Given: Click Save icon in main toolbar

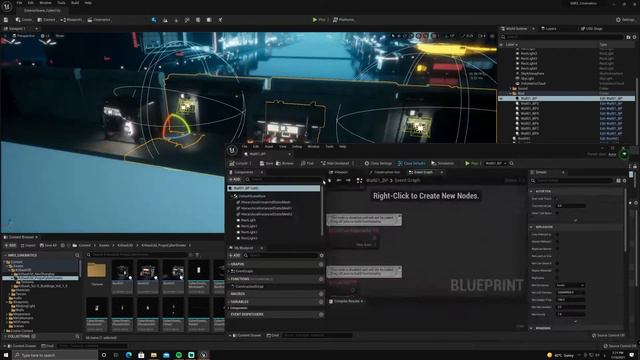Looking at the screenshot, I should (6, 20).
